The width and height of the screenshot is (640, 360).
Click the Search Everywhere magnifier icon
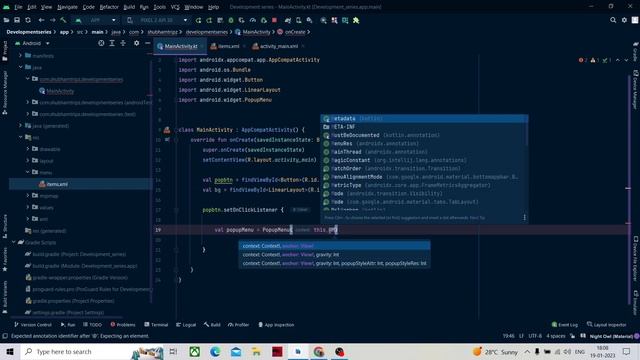(x=613, y=20)
